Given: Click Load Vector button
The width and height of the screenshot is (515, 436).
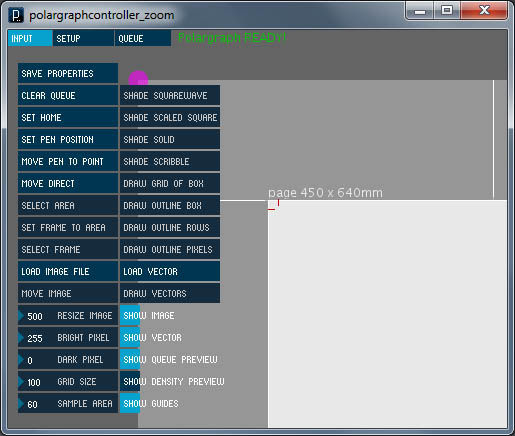Looking at the screenshot, I should (x=170, y=271).
